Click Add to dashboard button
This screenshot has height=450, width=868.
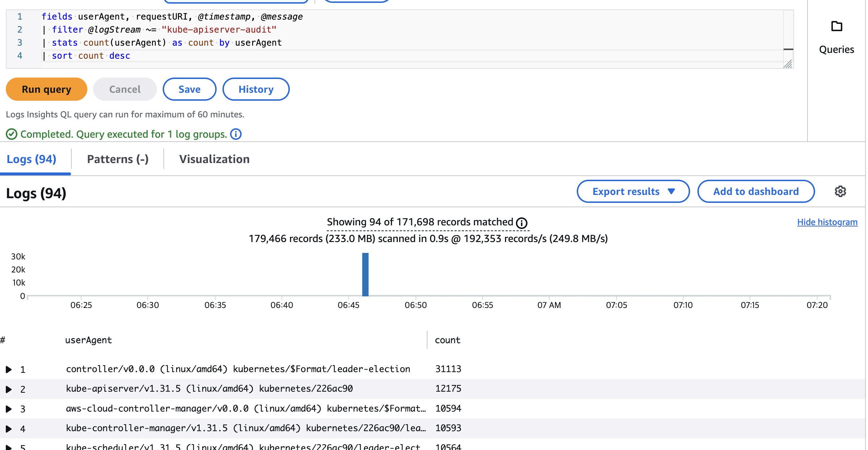[x=756, y=191]
